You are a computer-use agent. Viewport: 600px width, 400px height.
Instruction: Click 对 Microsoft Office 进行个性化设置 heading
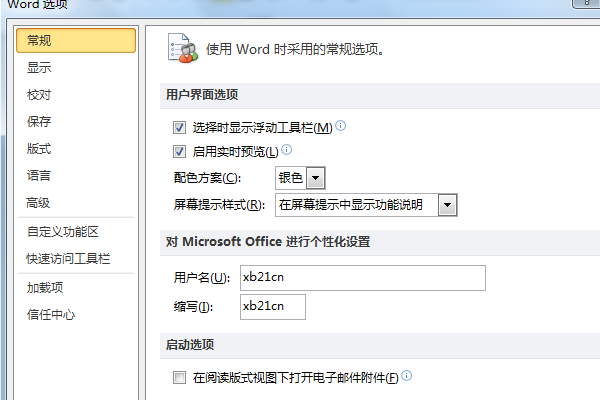coord(268,242)
